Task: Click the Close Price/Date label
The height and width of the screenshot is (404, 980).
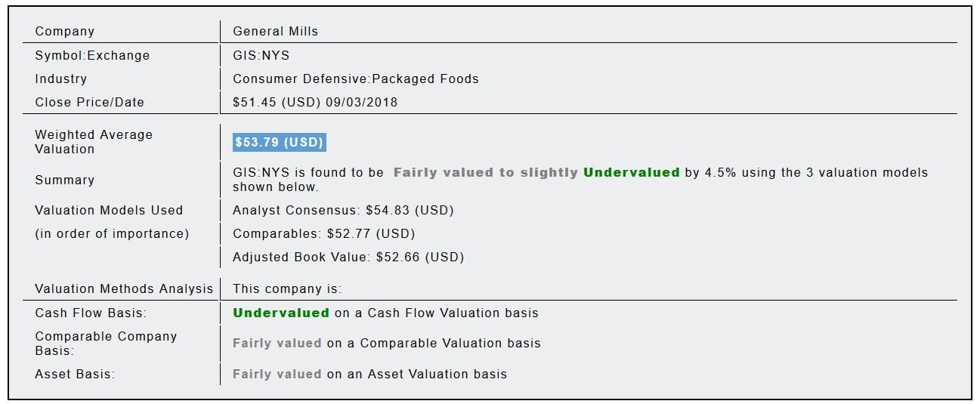Action: point(89,102)
